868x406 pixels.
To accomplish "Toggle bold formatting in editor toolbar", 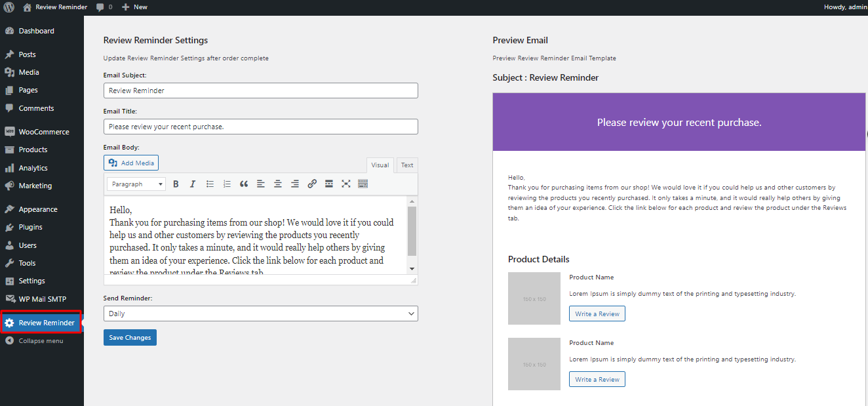I will [176, 184].
